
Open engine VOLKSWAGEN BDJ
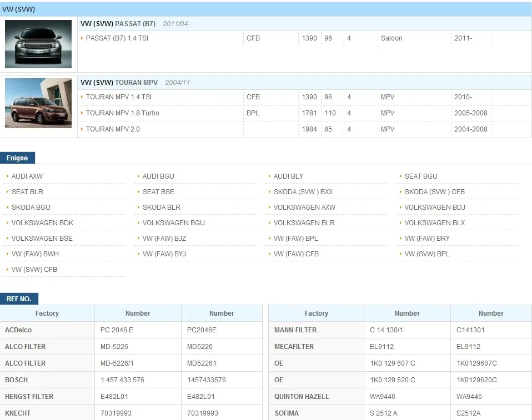pyautogui.click(x=435, y=208)
